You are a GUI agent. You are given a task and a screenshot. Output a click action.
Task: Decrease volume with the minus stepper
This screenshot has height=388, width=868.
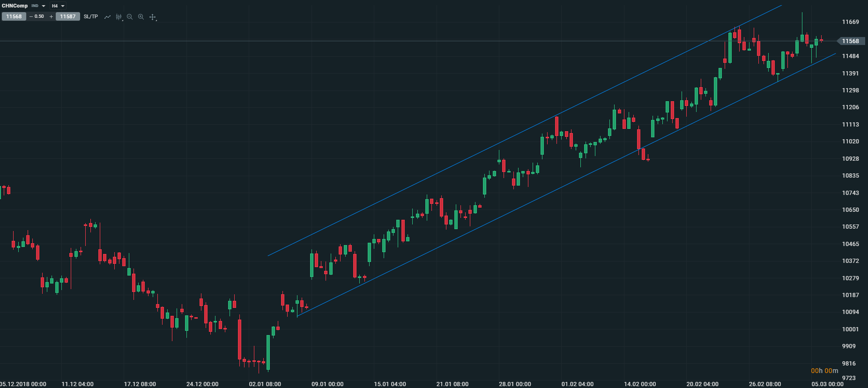click(31, 17)
